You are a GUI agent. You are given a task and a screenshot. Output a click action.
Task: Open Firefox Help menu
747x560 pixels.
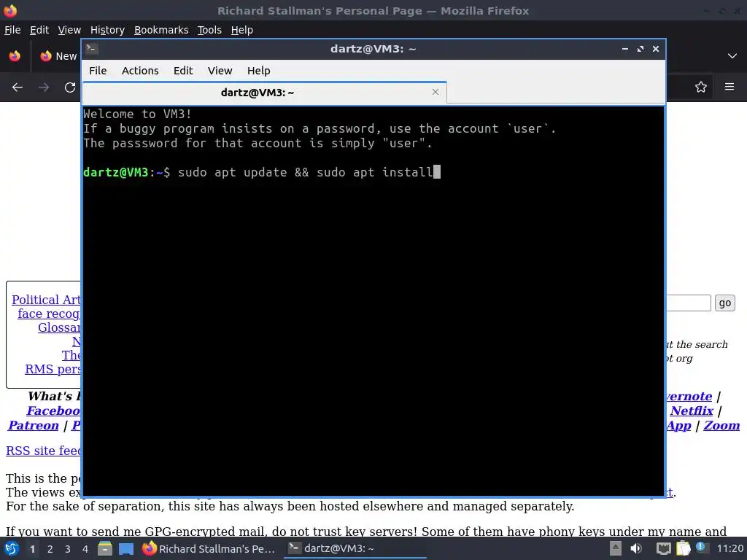(x=241, y=30)
